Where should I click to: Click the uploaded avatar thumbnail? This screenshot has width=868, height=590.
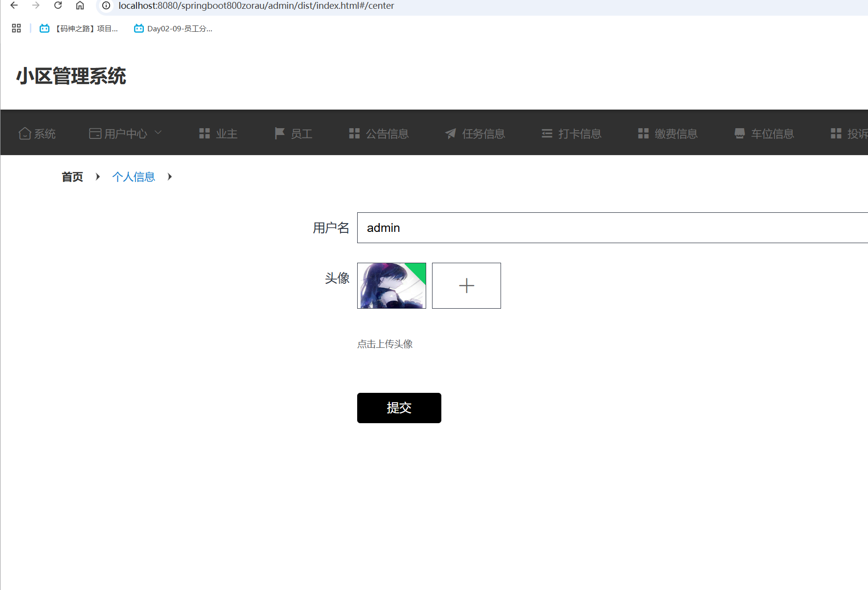(391, 286)
